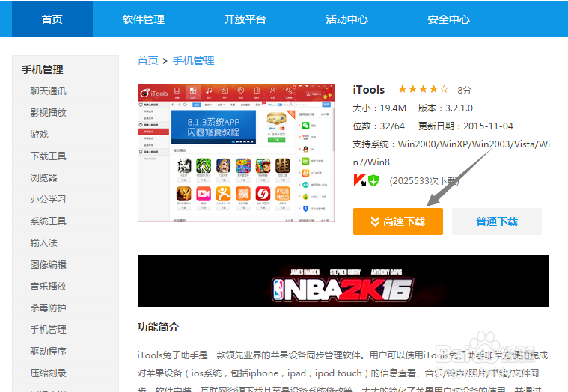
Task: Click the orange 高速下载 button
Action: pyautogui.click(x=397, y=221)
